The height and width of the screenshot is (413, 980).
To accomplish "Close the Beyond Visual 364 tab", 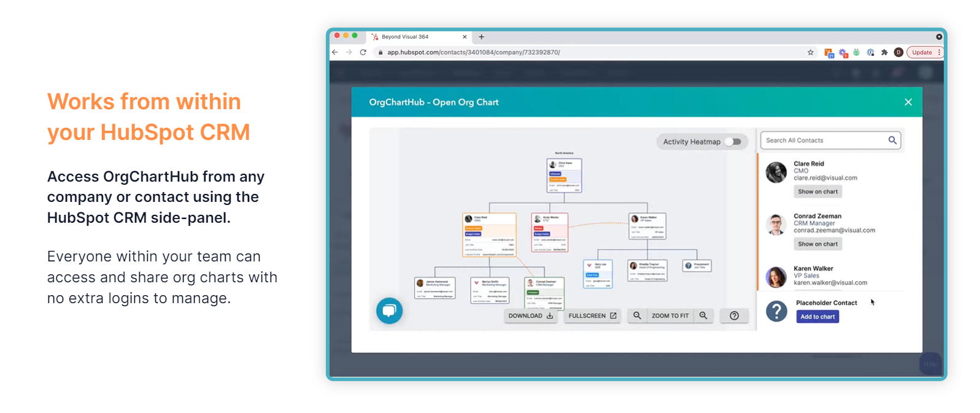I will (465, 37).
